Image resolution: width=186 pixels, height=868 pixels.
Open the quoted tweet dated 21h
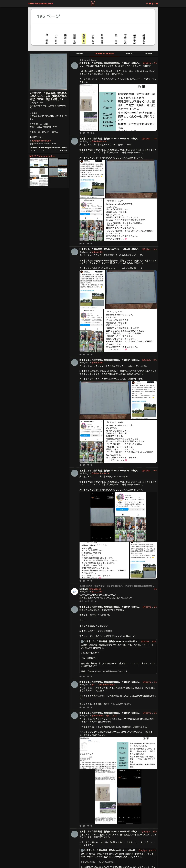(x=118, y=656)
